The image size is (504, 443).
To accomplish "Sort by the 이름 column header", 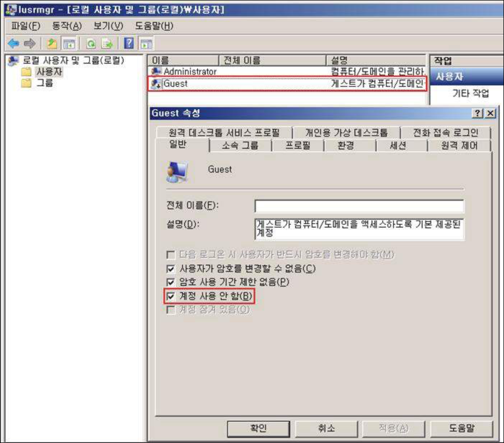I will [x=183, y=61].
